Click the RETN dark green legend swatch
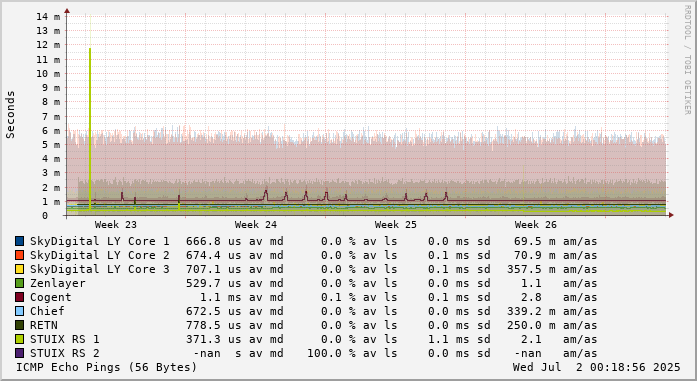This screenshot has width=697, height=381. (x=20, y=325)
